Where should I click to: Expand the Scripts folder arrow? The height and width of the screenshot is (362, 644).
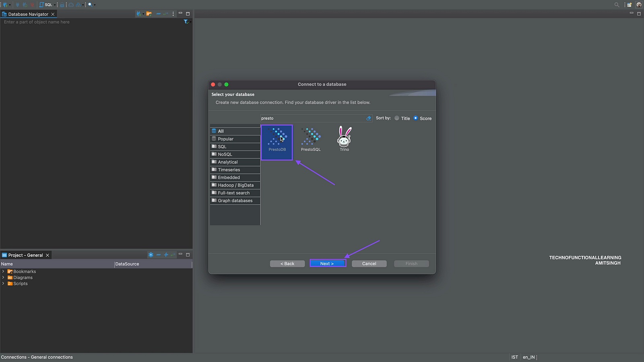pyautogui.click(x=3, y=284)
